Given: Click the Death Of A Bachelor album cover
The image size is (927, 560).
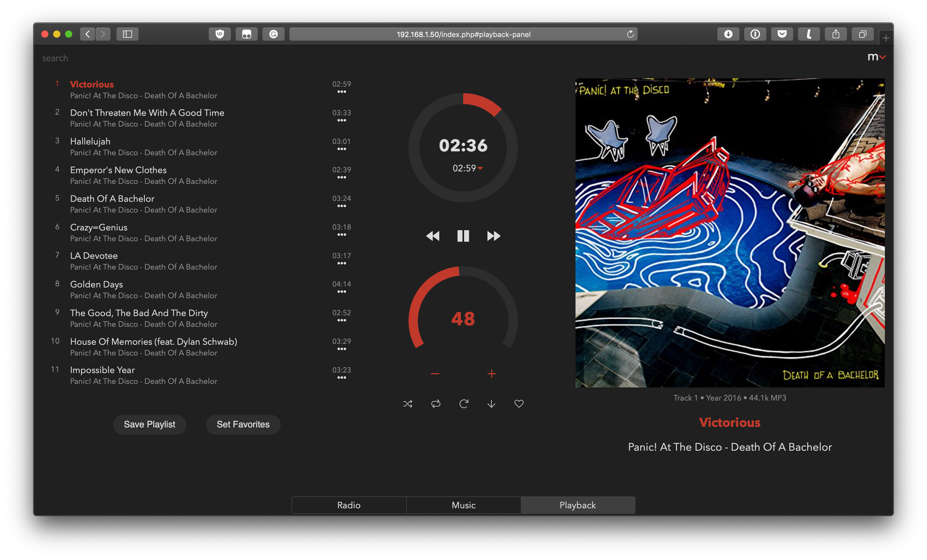Looking at the screenshot, I should click(730, 233).
